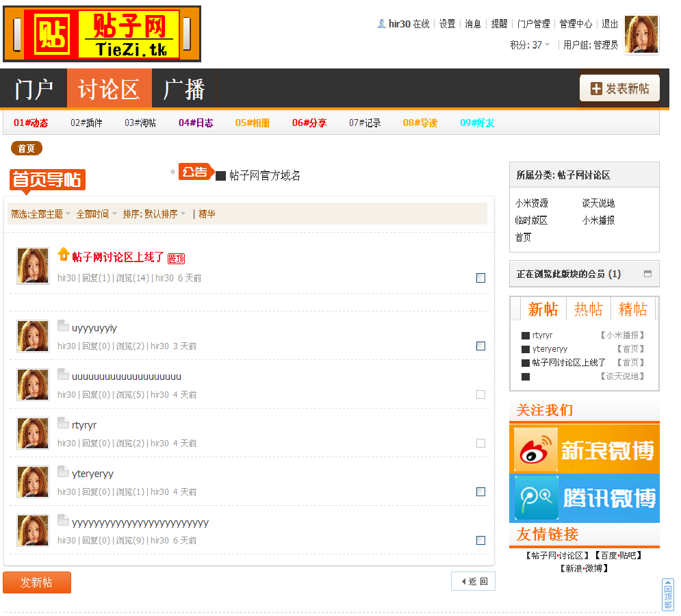Open the 筛选:全部主题 filter dropdown
The height and width of the screenshot is (616, 681).
click(x=40, y=214)
